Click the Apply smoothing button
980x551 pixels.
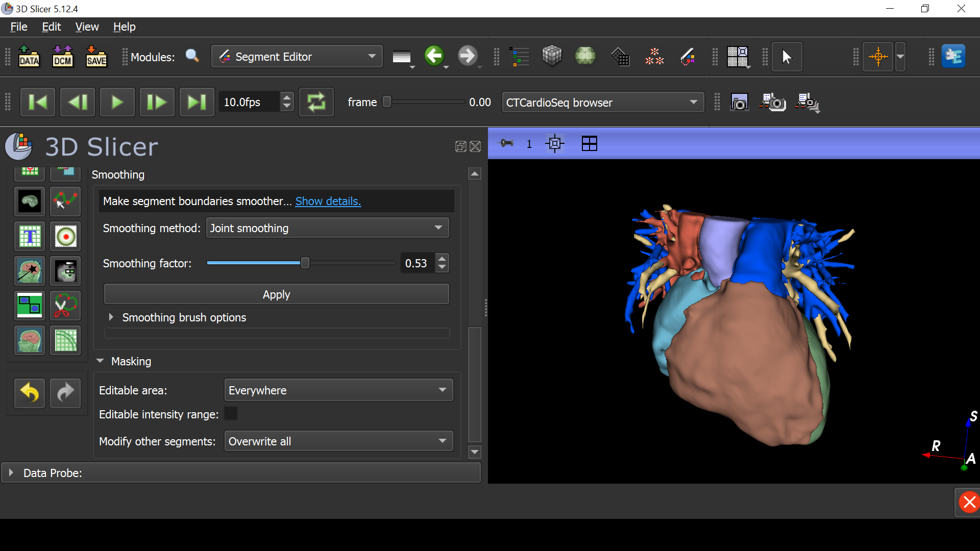(x=276, y=294)
